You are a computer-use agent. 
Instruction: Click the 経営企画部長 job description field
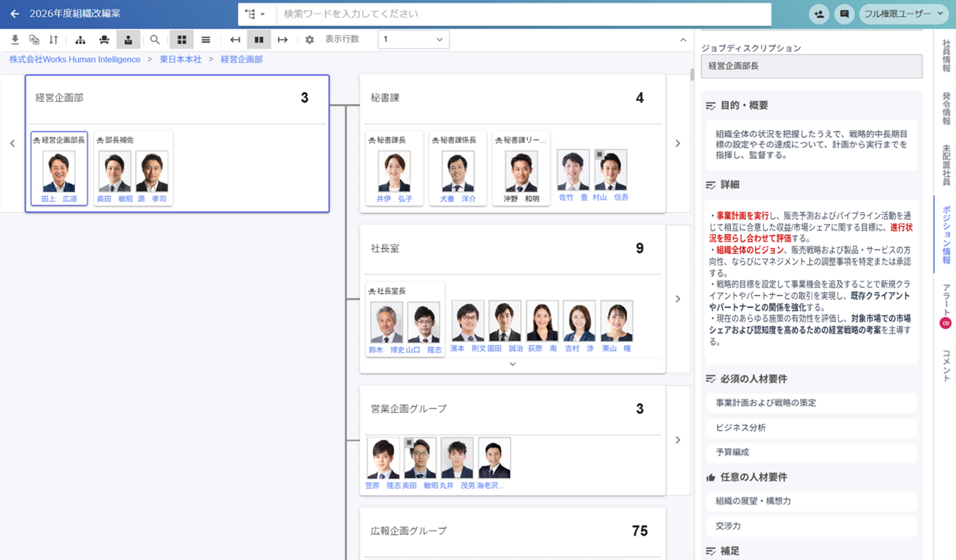(812, 66)
